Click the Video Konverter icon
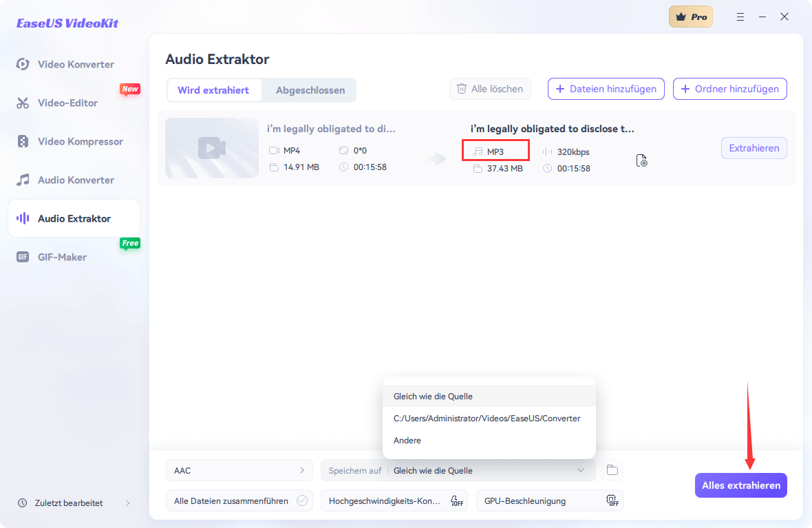 click(x=22, y=64)
